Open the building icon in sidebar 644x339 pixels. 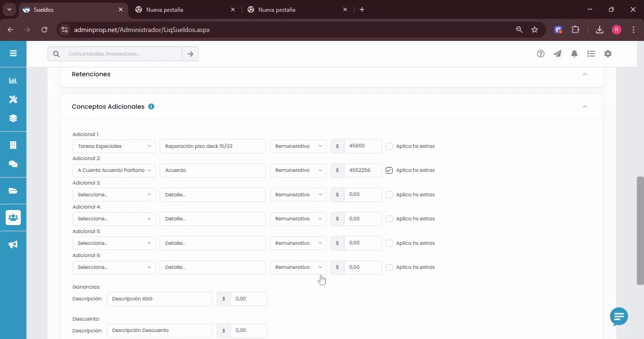coord(13,145)
